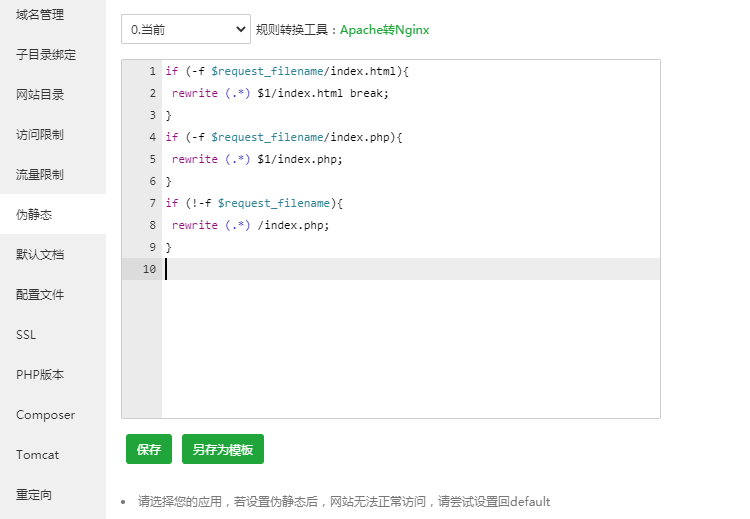
Task: Click the 另存为模板 button
Action: coord(222,450)
